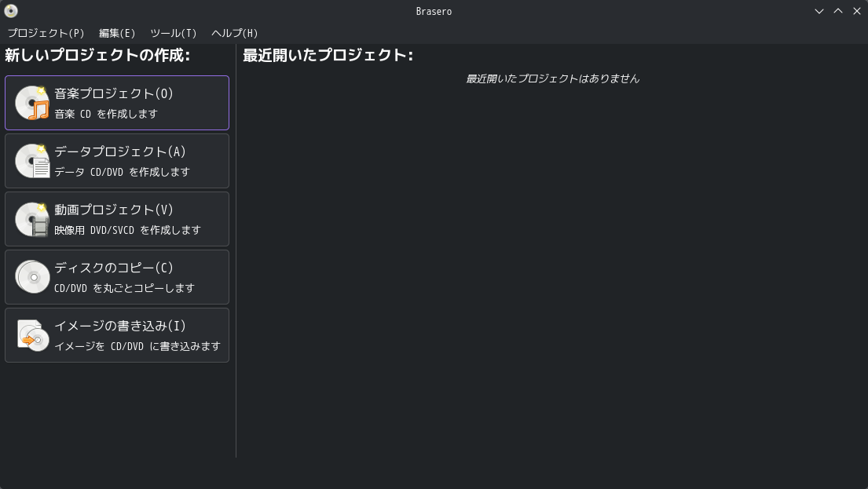Open the ヘルプ(H) menu

(x=234, y=33)
